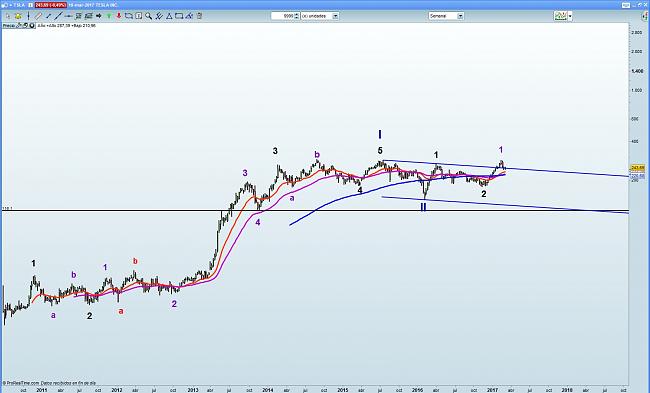
Task: Click the units quantity spinner arrows
Action: point(297,16)
